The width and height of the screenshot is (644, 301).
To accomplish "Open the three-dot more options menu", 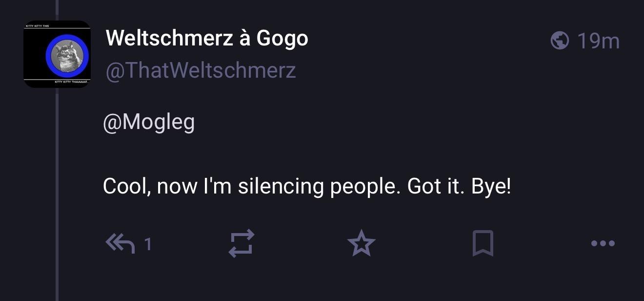I will (x=603, y=243).
